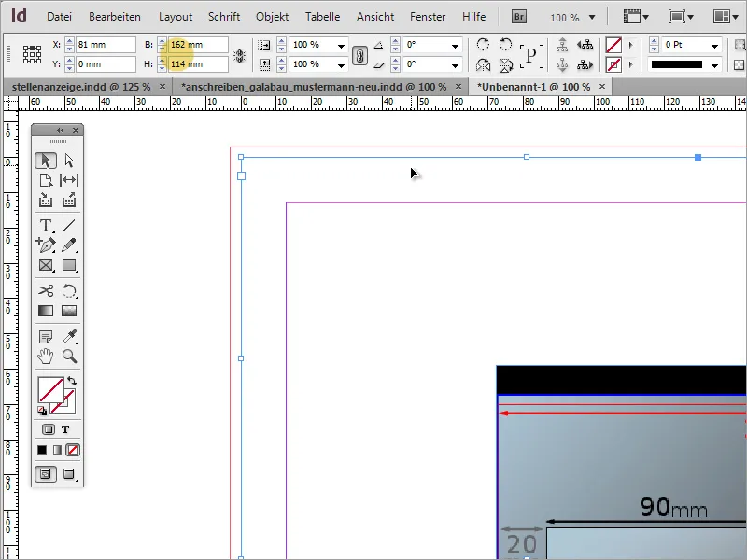The image size is (747, 560).
Task: Select the Content Placer tool
Action: click(x=69, y=200)
